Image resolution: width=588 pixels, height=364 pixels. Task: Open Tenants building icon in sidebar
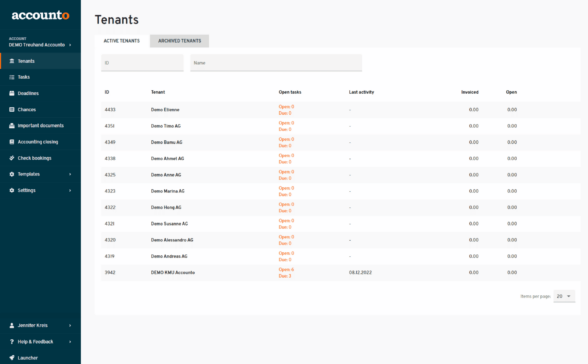[12, 61]
